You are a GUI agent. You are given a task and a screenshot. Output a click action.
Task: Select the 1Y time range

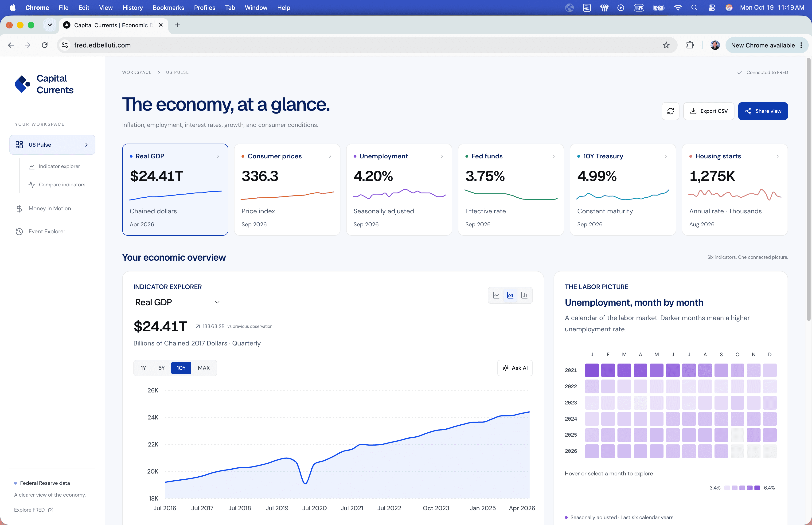pos(144,368)
